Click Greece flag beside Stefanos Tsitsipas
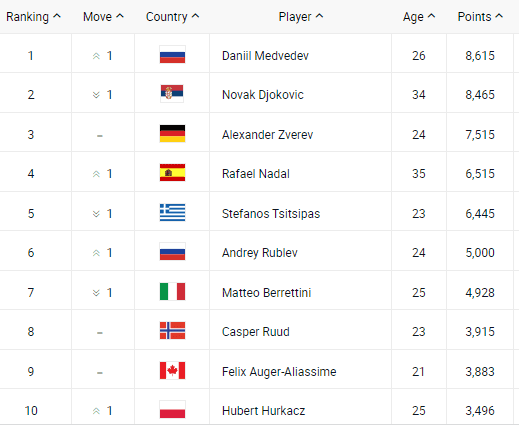This screenshot has width=519, height=425. pyautogui.click(x=172, y=212)
